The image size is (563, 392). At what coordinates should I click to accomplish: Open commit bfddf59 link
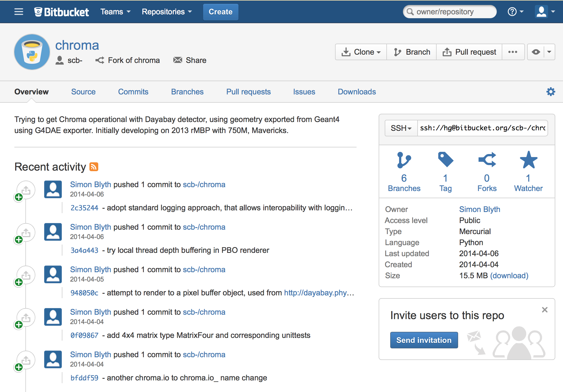tap(84, 378)
